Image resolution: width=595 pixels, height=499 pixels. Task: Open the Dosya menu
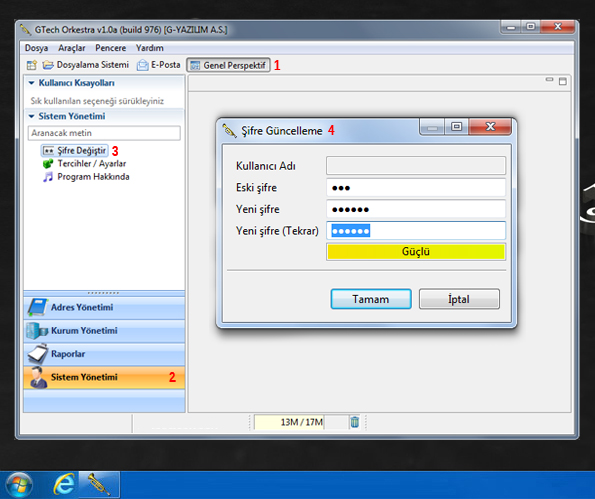pos(36,48)
